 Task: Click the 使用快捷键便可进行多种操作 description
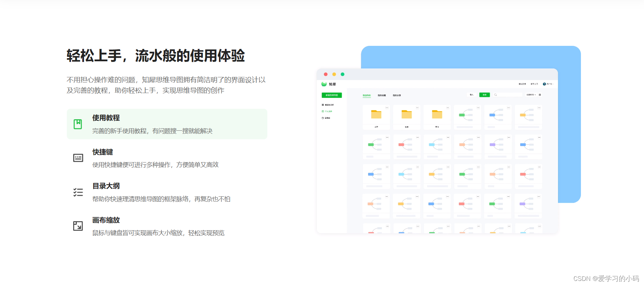(x=156, y=165)
